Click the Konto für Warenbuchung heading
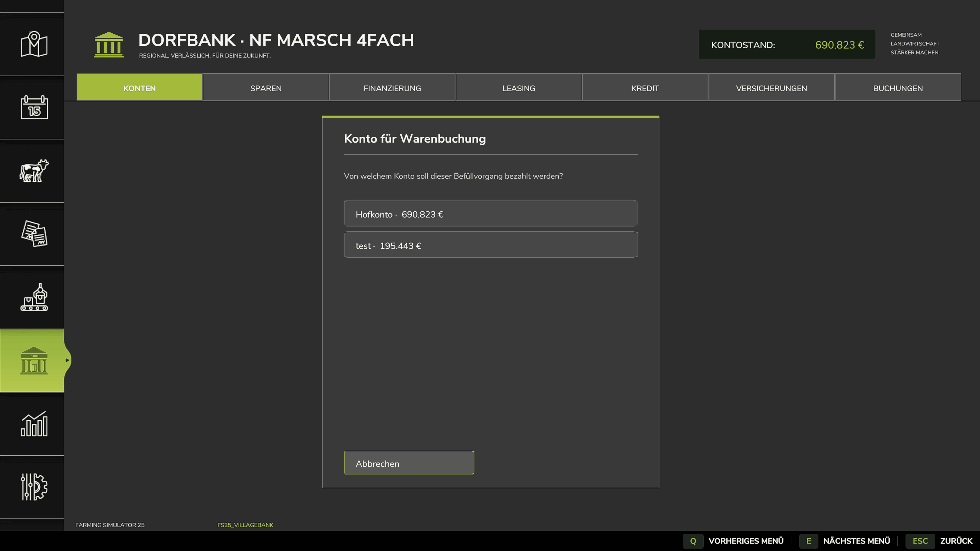Viewport: 980px width, 551px height. click(415, 139)
